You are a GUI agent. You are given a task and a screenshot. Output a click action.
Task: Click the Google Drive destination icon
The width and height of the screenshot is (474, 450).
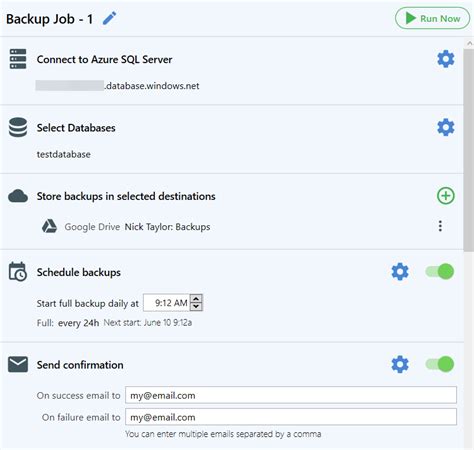[49, 226]
